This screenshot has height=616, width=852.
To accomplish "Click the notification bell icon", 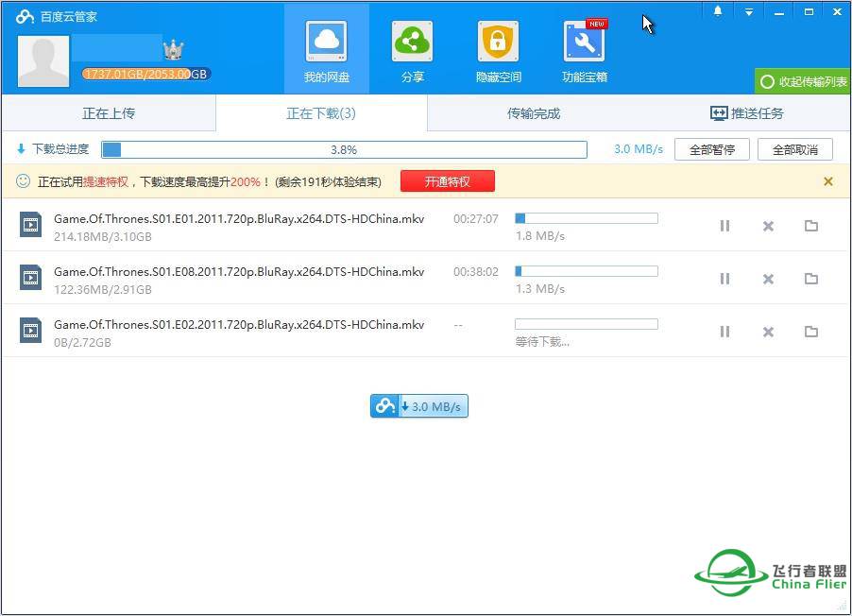I will coord(718,11).
